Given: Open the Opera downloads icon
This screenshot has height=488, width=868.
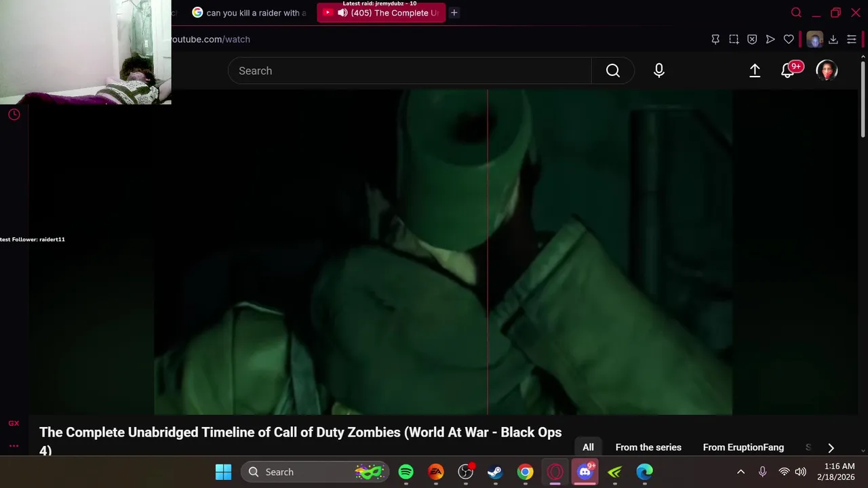Looking at the screenshot, I should coord(833,39).
